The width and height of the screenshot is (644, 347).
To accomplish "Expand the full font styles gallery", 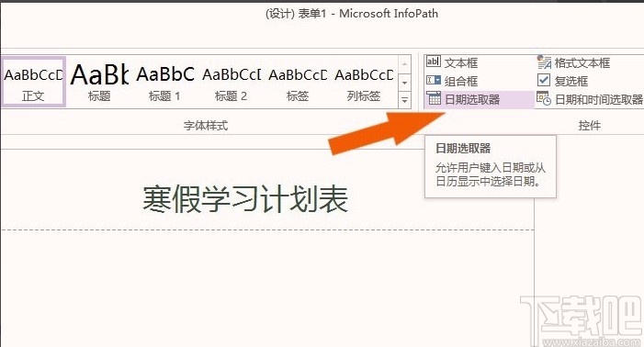I will coord(404,100).
